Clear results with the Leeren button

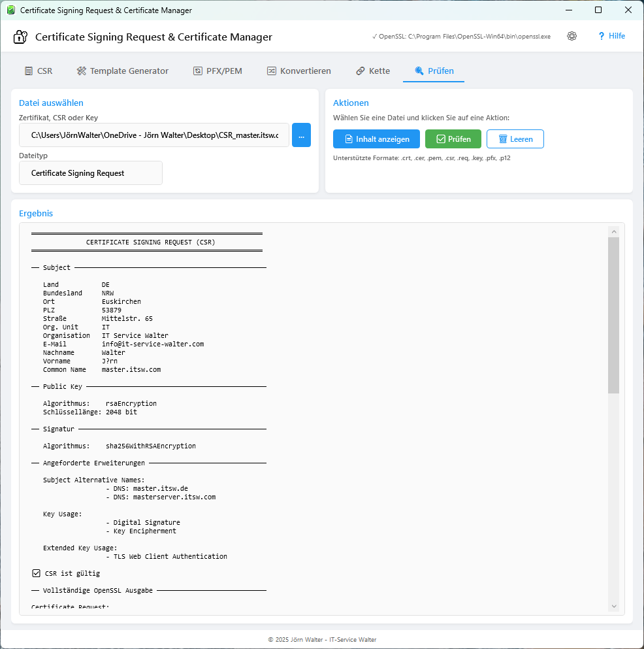point(515,139)
